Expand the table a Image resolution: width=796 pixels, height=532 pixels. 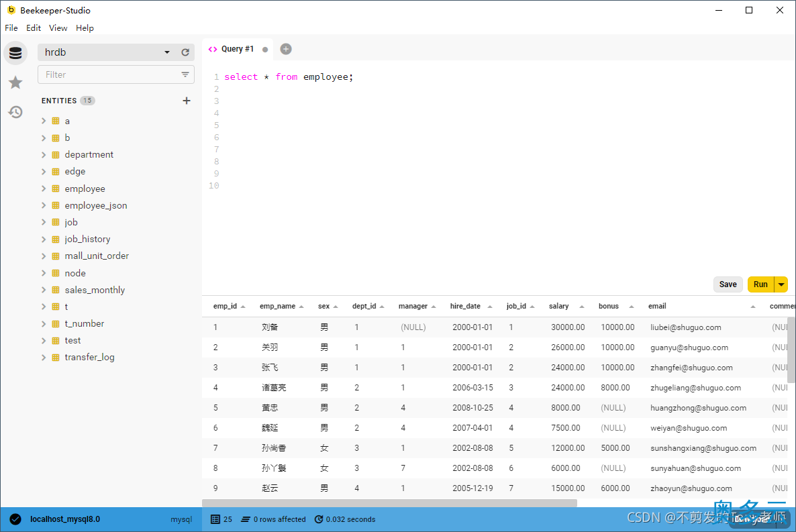44,121
